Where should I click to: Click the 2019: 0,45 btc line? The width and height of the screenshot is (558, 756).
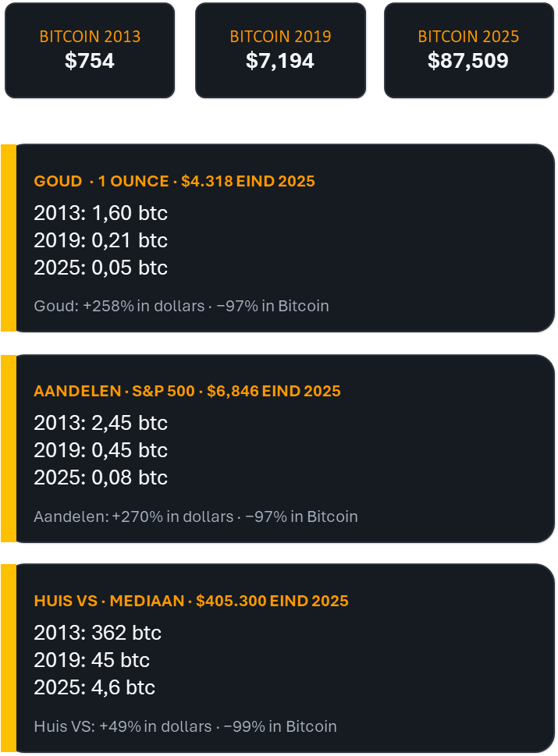point(101,450)
